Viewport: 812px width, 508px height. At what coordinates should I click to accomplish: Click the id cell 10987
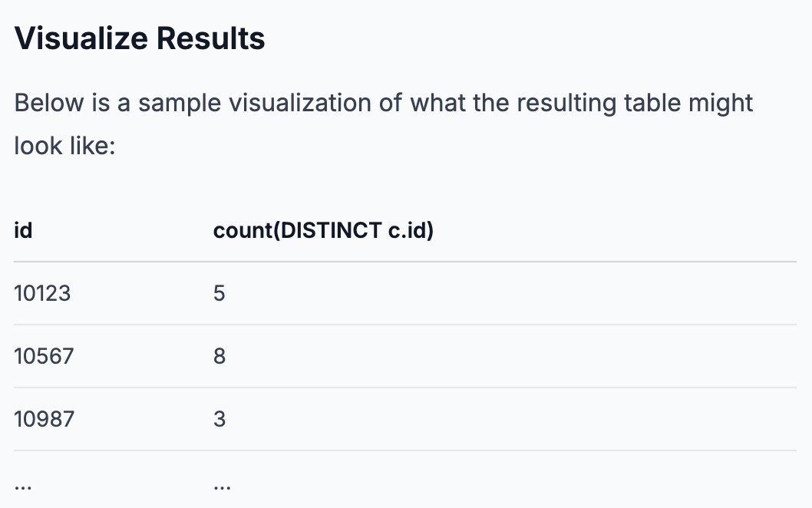click(44, 419)
